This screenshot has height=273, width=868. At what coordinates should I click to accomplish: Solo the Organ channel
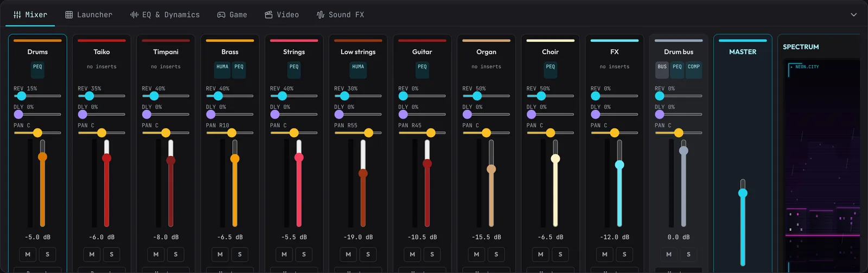(x=496, y=254)
